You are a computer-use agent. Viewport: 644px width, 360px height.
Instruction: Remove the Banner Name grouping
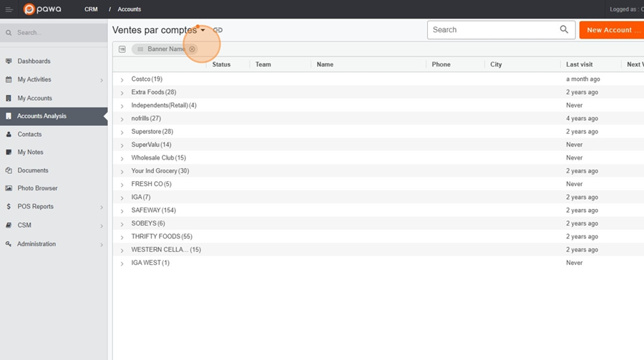pyautogui.click(x=192, y=49)
